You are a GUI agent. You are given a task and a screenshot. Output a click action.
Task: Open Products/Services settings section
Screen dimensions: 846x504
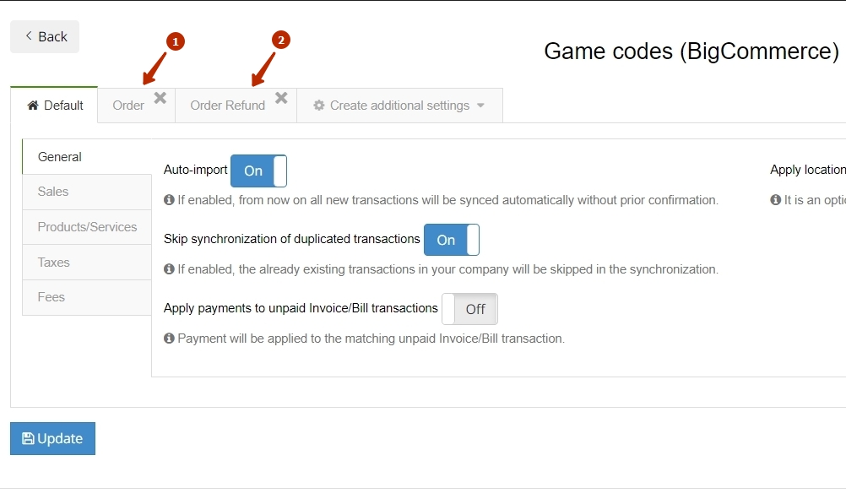[87, 227]
